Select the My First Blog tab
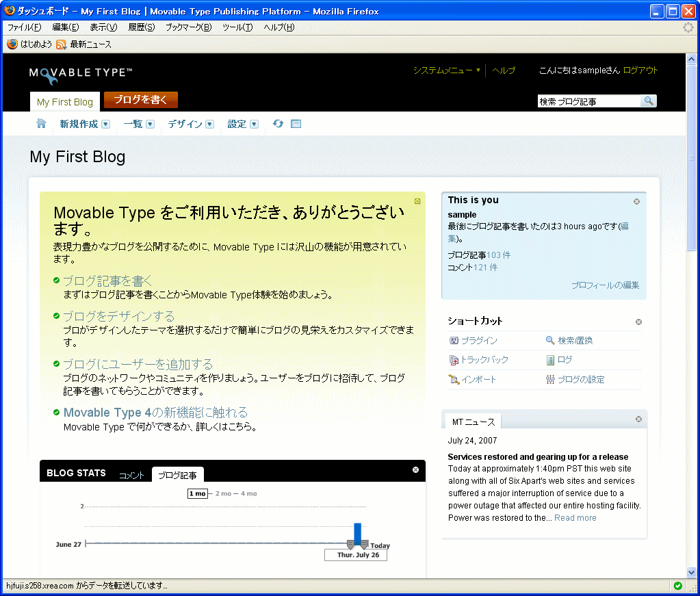The image size is (700, 596). 65,102
